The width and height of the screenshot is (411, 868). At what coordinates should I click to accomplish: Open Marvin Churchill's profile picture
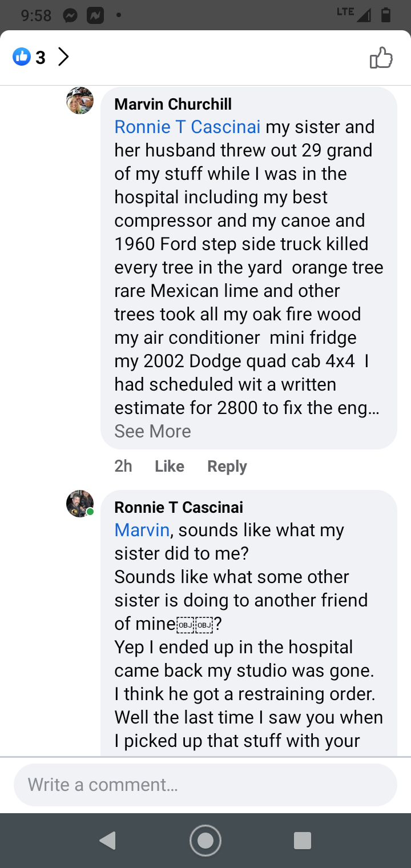pyautogui.click(x=80, y=101)
